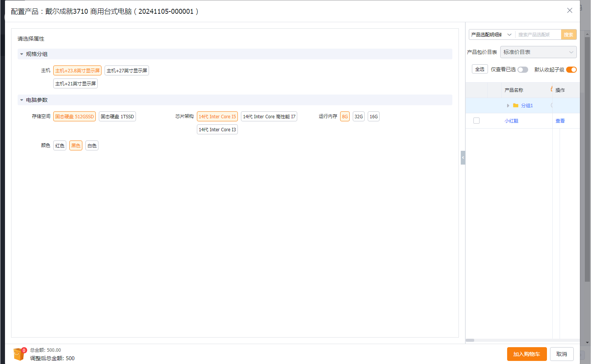Select 主机+23.8英寸显示屏 option
591x364 pixels.
pyautogui.click(x=77, y=71)
